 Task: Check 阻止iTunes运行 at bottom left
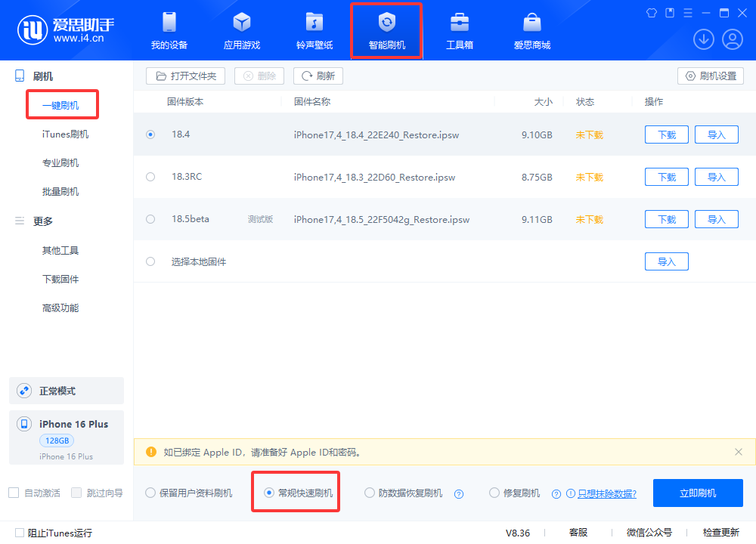[x=10, y=533]
